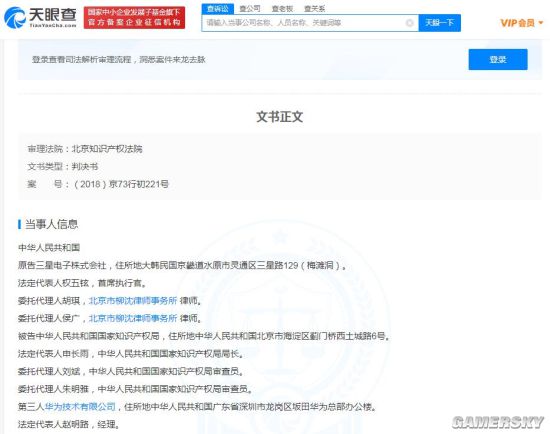
Task: Switch to the 查诉讼 search tab
Action: [x=217, y=9]
